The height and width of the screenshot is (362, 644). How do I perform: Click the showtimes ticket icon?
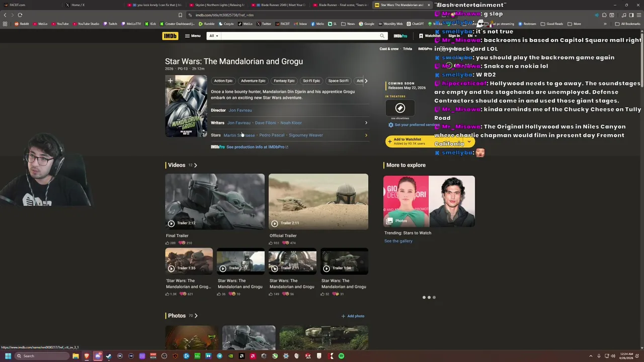(400, 108)
